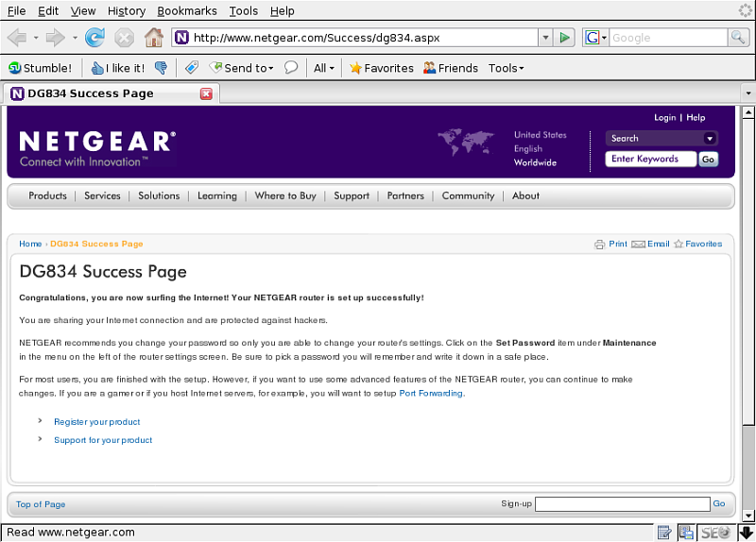Image resolution: width=756 pixels, height=542 pixels.
Task: Expand the Send to dropdown
Action: [270, 68]
